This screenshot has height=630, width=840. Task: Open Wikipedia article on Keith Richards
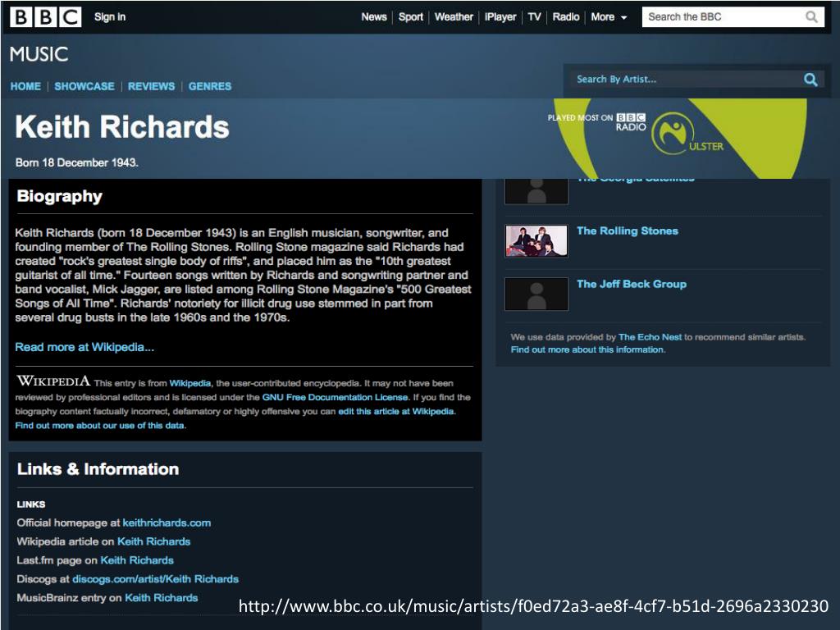(153, 541)
